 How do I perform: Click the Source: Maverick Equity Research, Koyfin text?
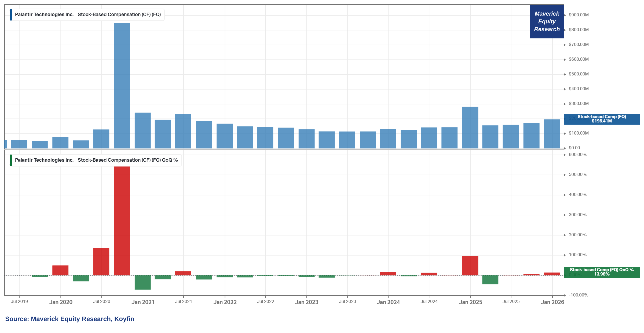tap(70, 319)
